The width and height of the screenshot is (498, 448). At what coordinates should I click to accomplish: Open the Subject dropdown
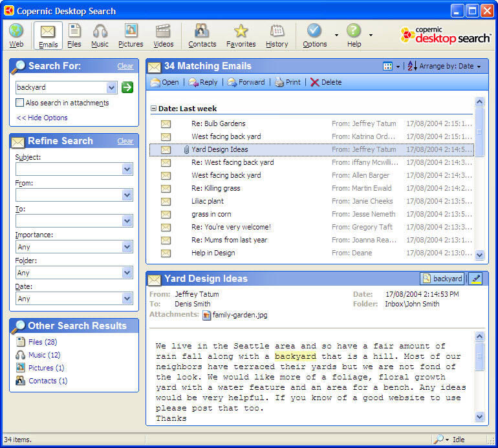(127, 169)
